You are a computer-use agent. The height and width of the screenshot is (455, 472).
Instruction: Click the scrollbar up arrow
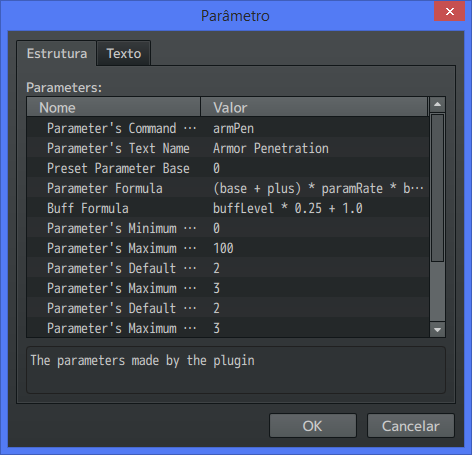(437, 105)
